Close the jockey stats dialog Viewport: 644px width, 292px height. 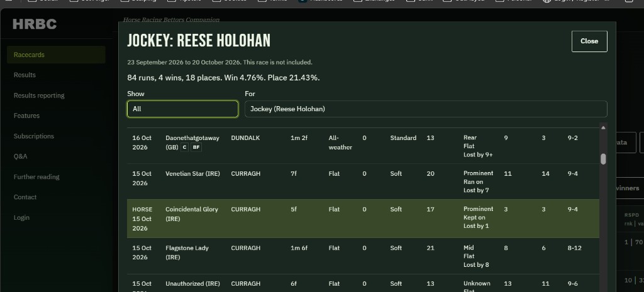pos(589,41)
